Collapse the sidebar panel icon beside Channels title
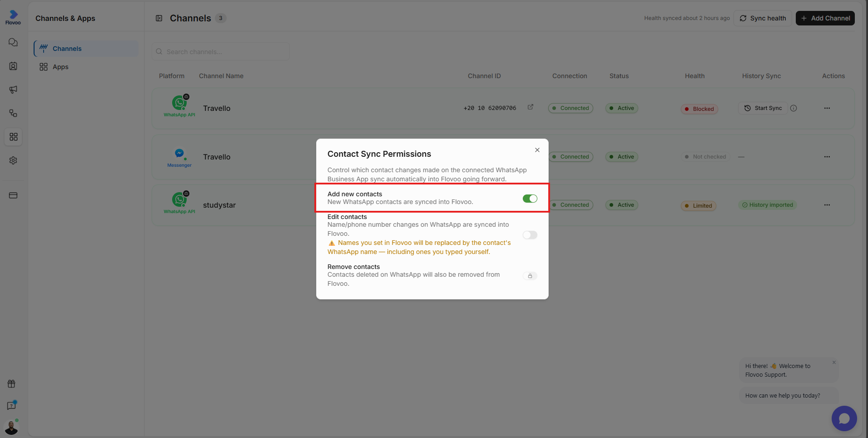 pos(159,18)
